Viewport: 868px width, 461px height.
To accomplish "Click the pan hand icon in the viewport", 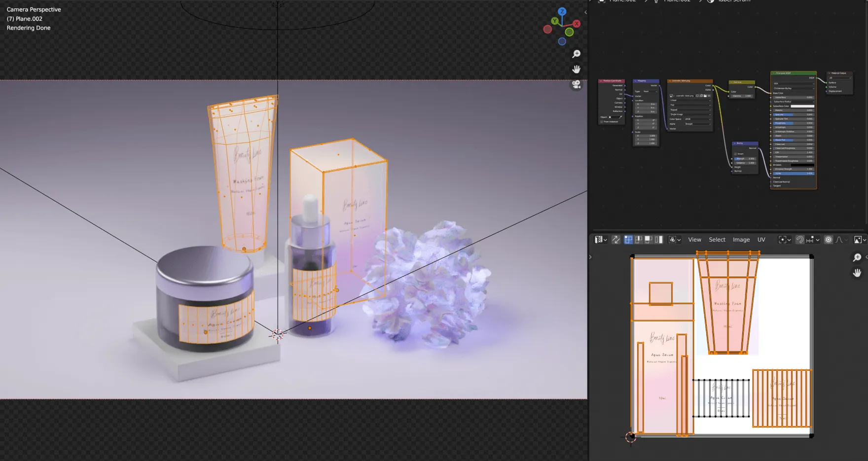I will coord(576,69).
